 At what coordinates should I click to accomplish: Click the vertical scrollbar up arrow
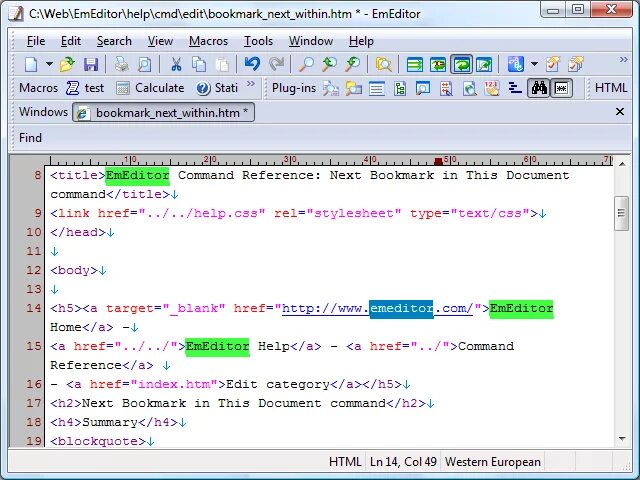click(622, 164)
